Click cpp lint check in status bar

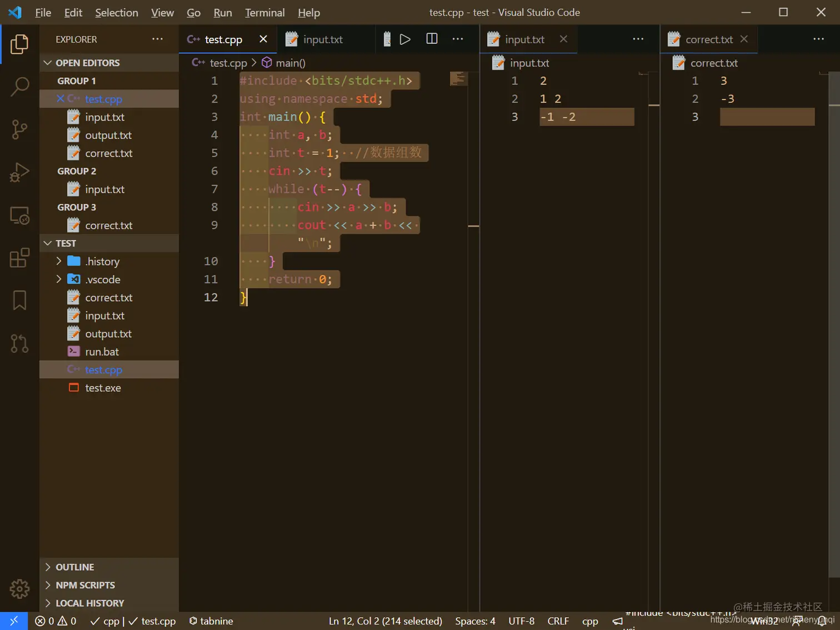(133, 621)
